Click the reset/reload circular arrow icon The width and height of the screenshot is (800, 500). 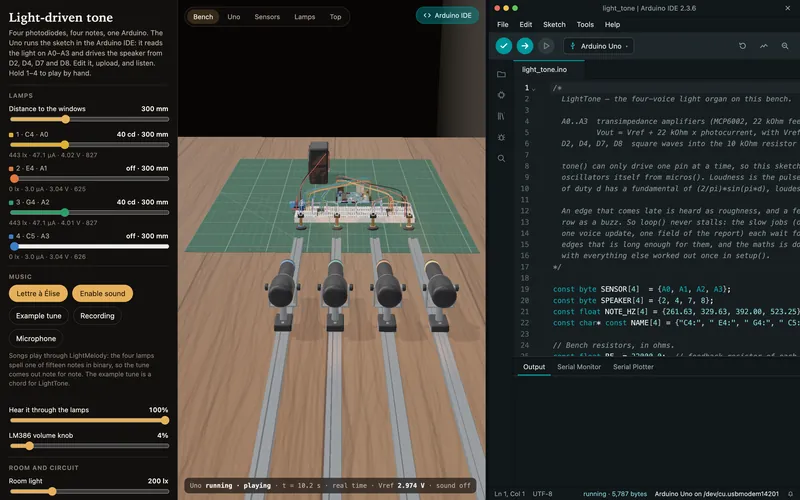742,46
